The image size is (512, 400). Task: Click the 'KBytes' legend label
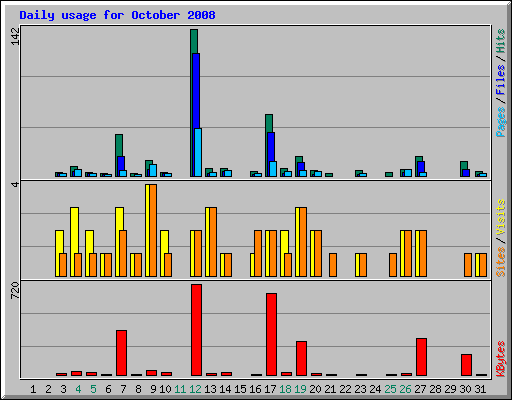click(x=500, y=359)
